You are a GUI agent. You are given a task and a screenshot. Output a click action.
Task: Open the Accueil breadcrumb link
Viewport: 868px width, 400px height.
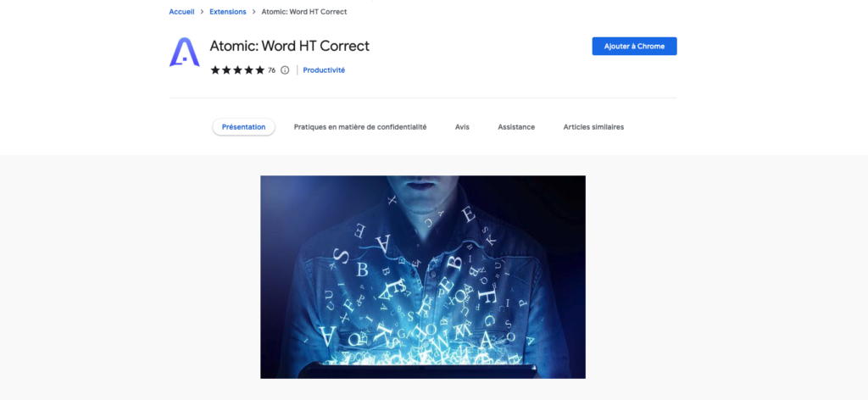[x=181, y=12]
